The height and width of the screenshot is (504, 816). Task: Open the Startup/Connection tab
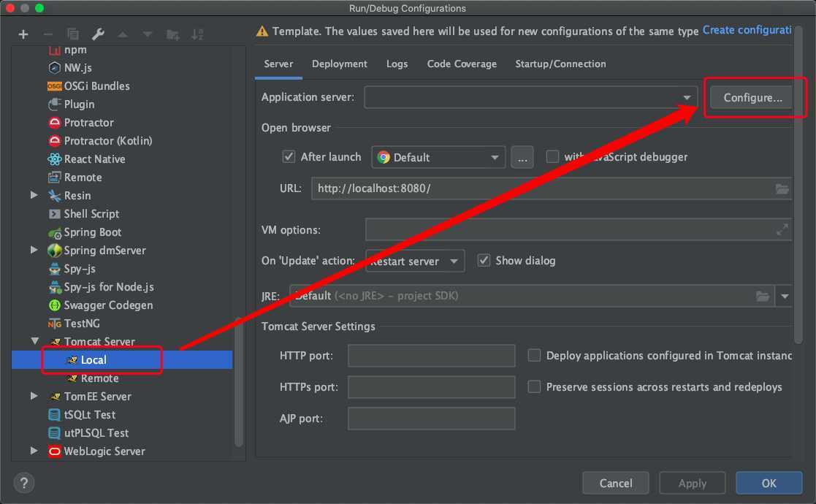pos(560,64)
